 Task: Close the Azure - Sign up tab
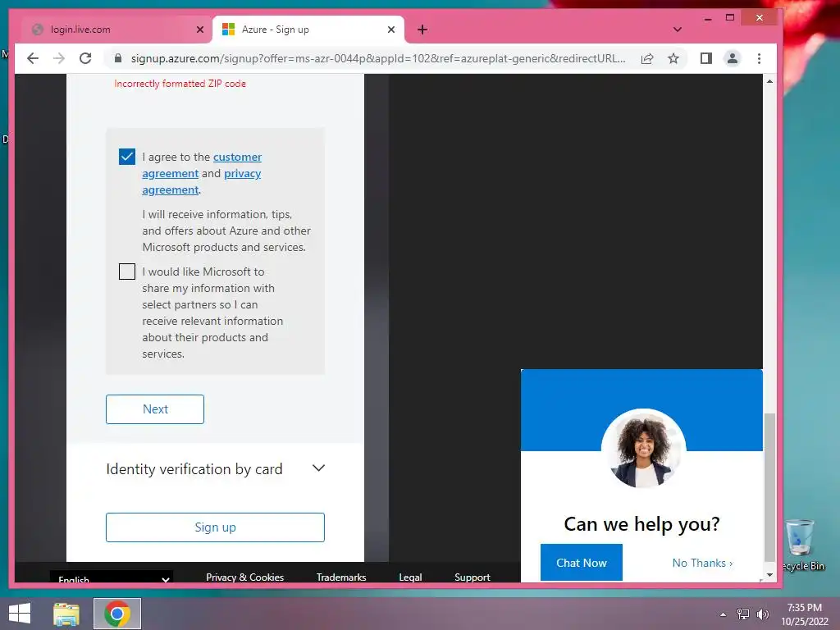391,30
